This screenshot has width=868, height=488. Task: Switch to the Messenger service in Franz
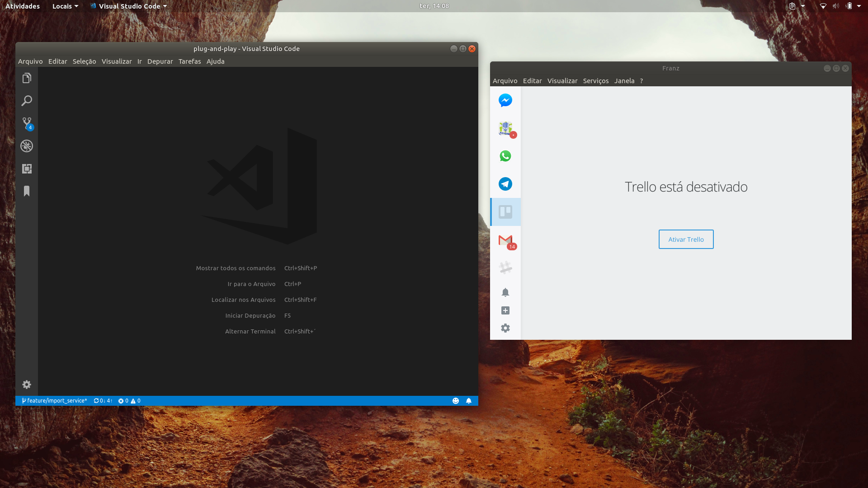505,100
